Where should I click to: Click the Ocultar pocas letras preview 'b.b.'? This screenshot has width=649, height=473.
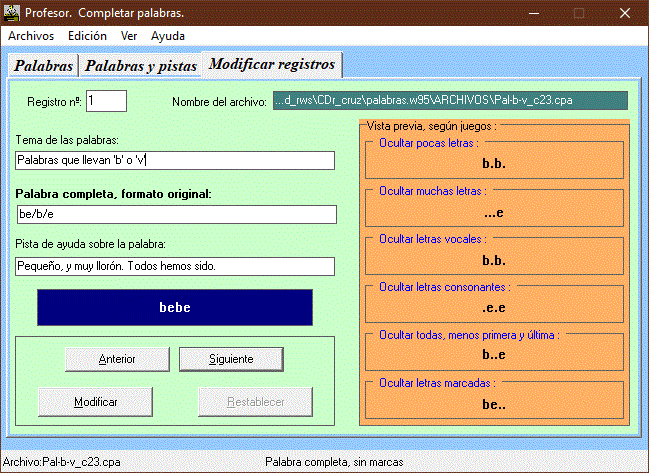[x=494, y=164]
